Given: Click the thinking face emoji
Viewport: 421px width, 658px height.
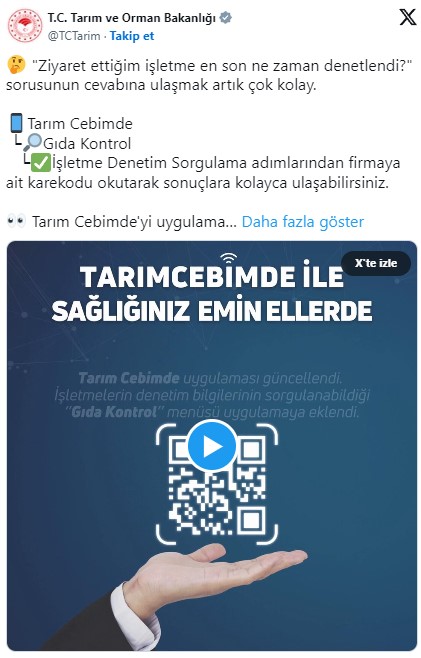Looking at the screenshot, I should pyautogui.click(x=16, y=65).
